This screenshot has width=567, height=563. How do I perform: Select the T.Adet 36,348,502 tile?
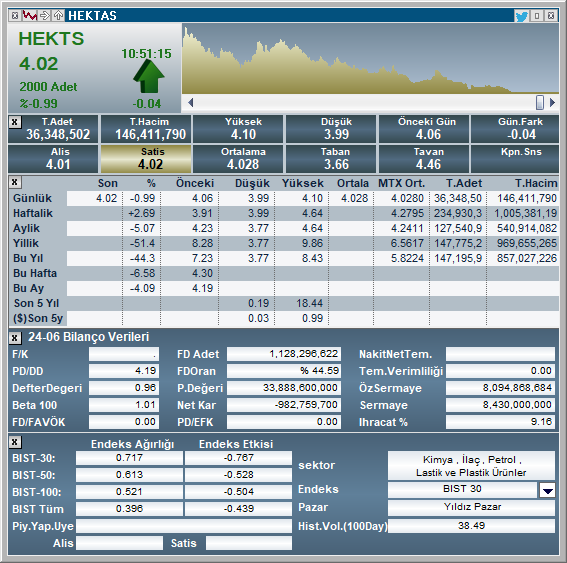[x=53, y=129]
